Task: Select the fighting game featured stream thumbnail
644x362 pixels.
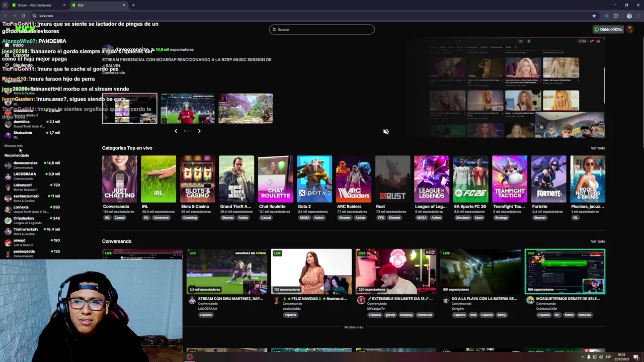Action: pyautogui.click(x=246, y=109)
